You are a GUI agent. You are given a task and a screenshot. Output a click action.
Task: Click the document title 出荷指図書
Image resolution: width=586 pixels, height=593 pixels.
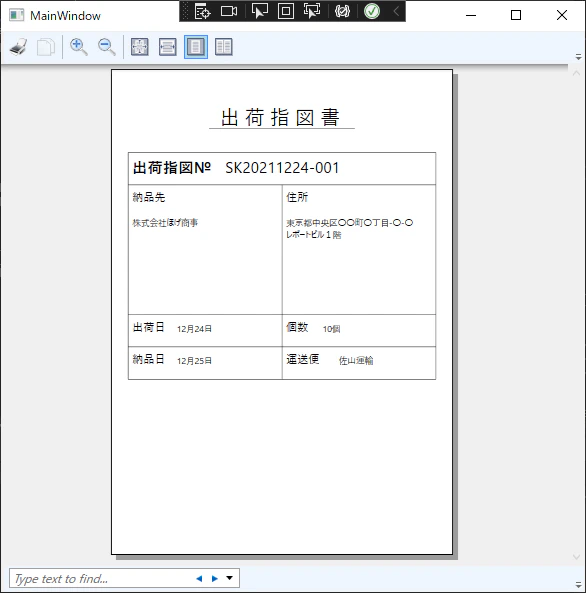tap(281, 117)
